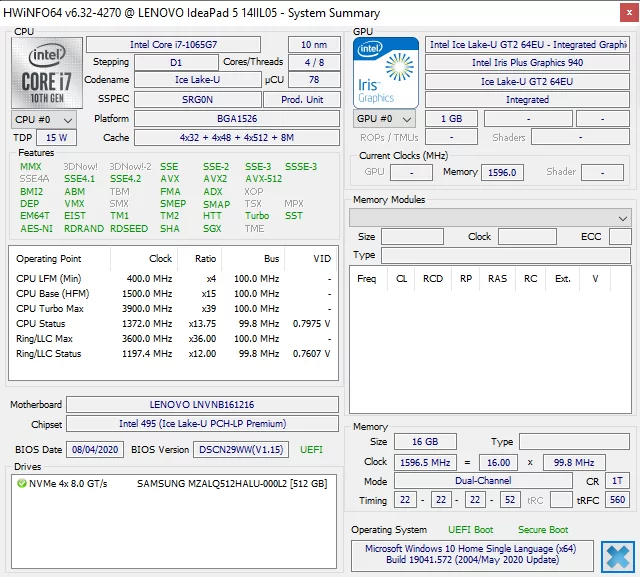Click the memory multiplier 16.00 field
Viewport: 640px width, 577px height.
tap(498, 462)
